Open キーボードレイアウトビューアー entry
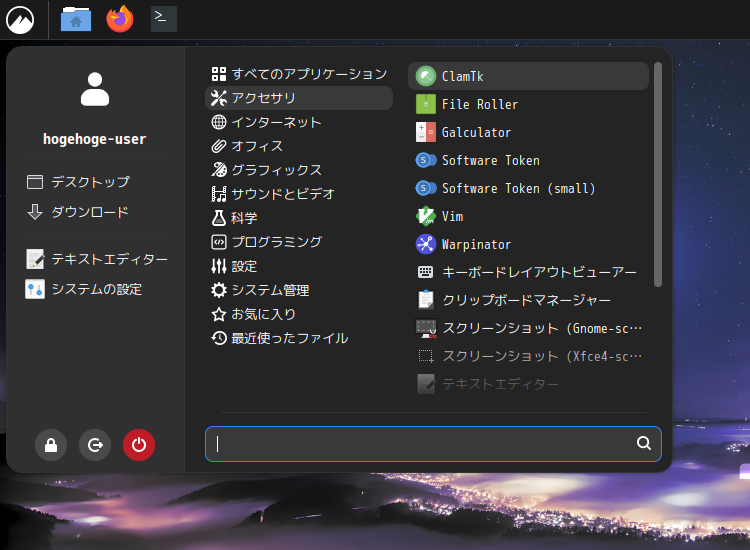 coord(528,272)
